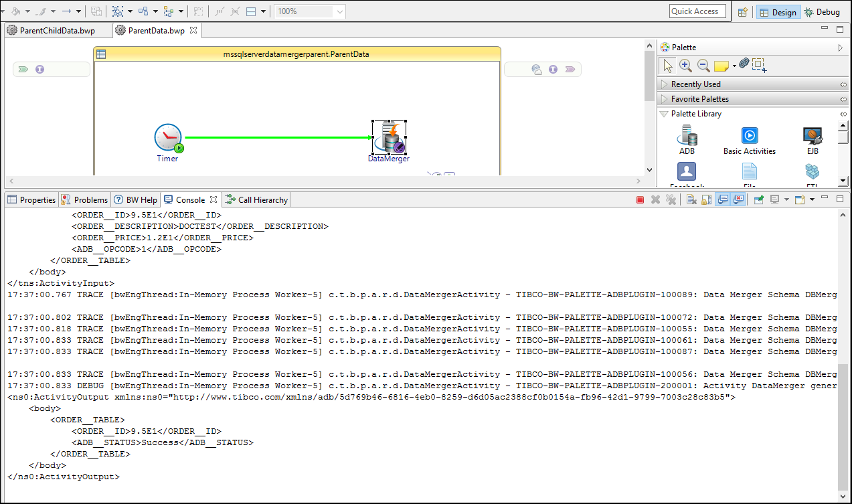
Task: Expand the Favorite Palettes section
Action: [664, 99]
